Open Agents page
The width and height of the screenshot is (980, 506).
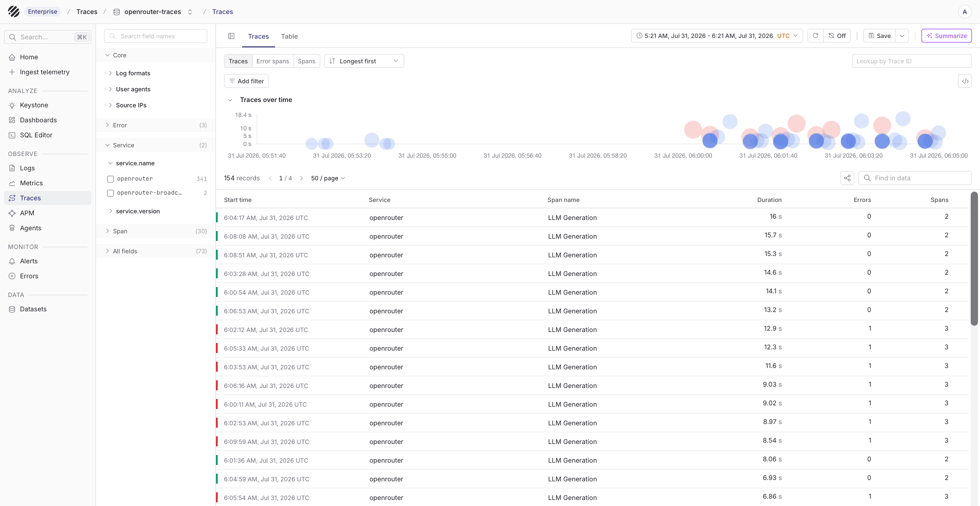pyautogui.click(x=48, y=228)
